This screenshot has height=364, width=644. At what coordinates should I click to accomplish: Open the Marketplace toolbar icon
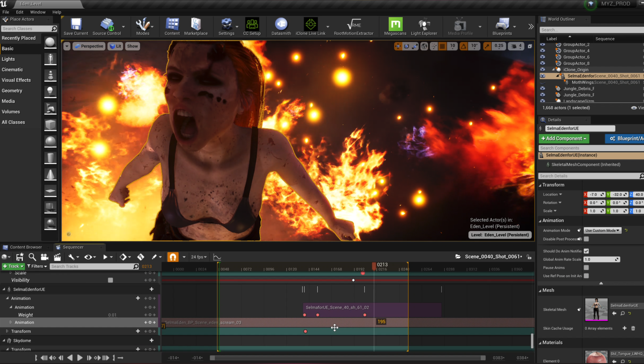pyautogui.click(x=196, y=27)
